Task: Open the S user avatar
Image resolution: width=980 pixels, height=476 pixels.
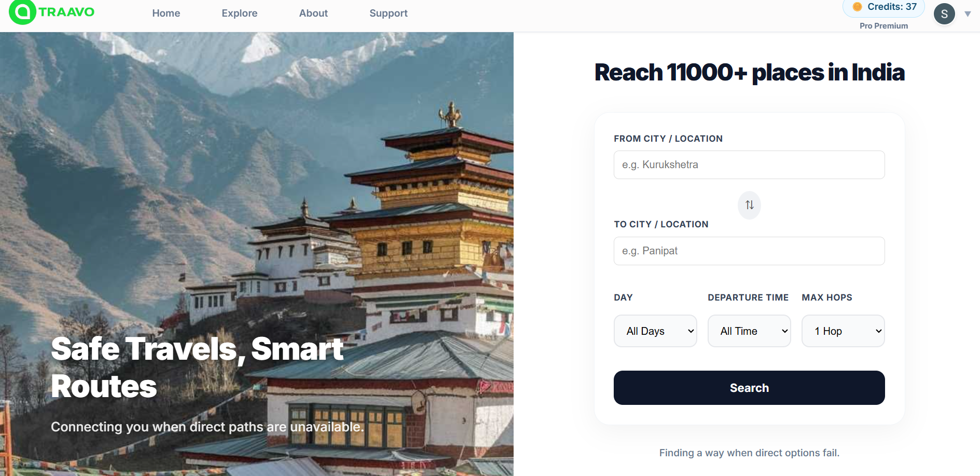Action: tap(944, 14)
